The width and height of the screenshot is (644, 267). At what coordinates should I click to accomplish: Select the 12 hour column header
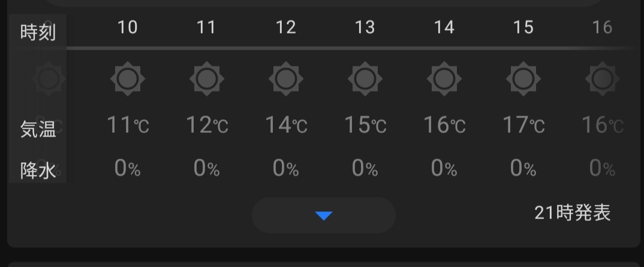(x=286, y=28)
